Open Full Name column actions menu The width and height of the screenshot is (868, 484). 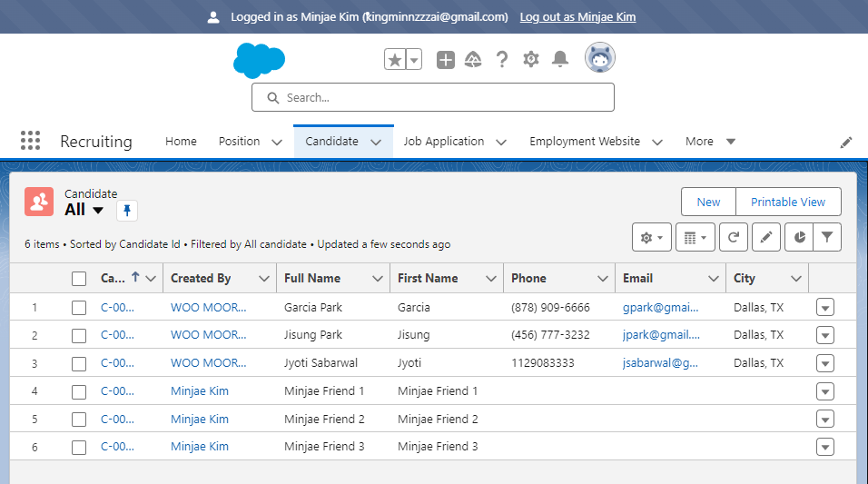(x=378, y=279)
